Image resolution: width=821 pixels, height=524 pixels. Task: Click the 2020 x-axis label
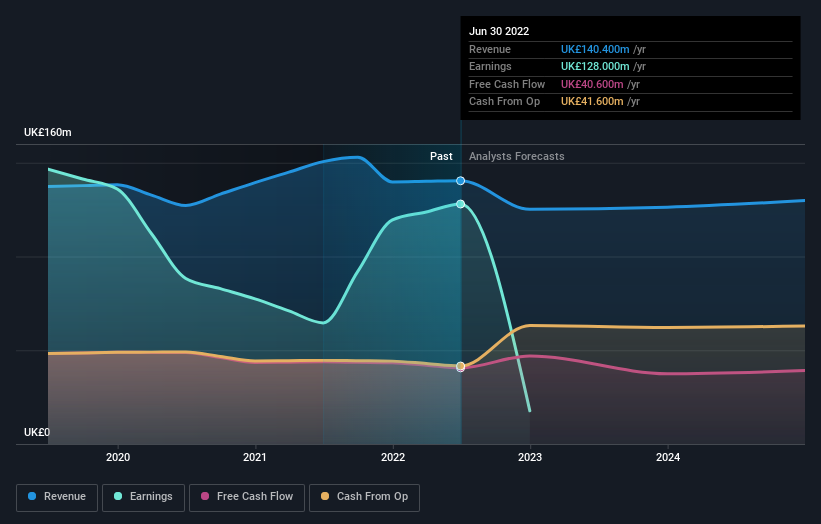click(118, 457)
